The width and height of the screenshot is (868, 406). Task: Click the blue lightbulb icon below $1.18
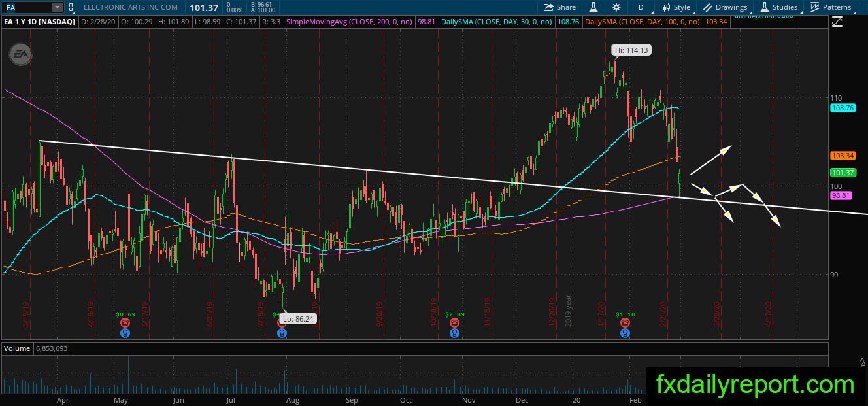pyautogui.click(x=626, y=332)
